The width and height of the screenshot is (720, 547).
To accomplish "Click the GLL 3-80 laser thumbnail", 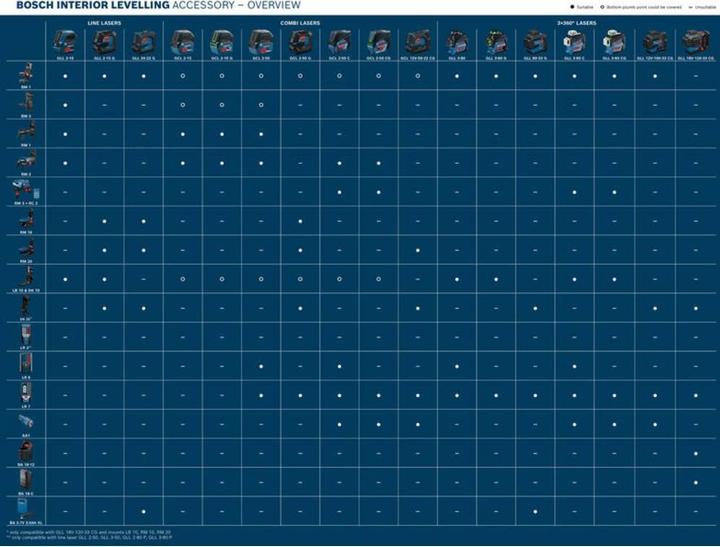I will tap(457, 42).
